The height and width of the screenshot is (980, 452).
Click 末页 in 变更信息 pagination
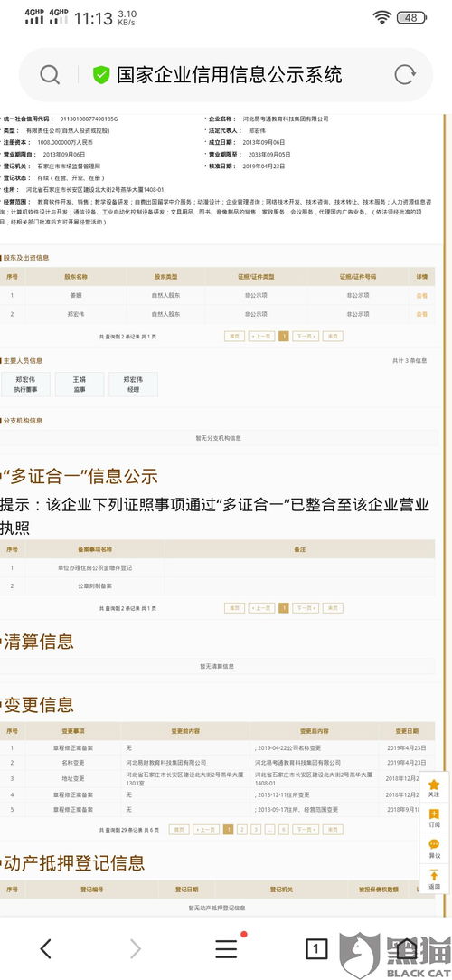[x=333, y=830]
